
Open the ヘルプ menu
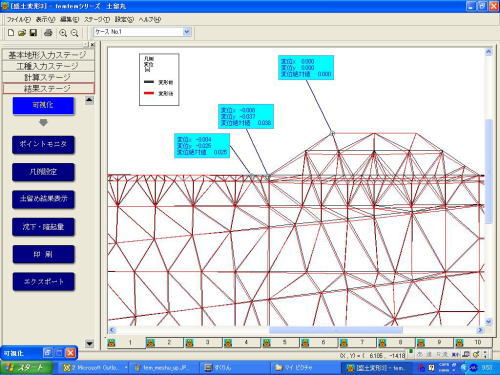(150, 20)
